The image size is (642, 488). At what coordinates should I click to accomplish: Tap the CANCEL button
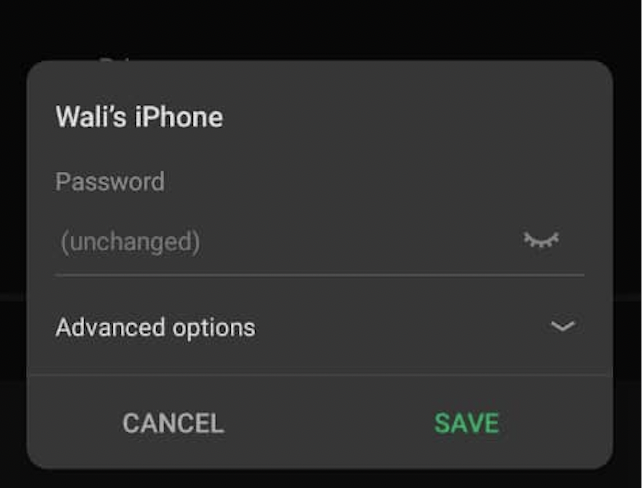(173, 423)
